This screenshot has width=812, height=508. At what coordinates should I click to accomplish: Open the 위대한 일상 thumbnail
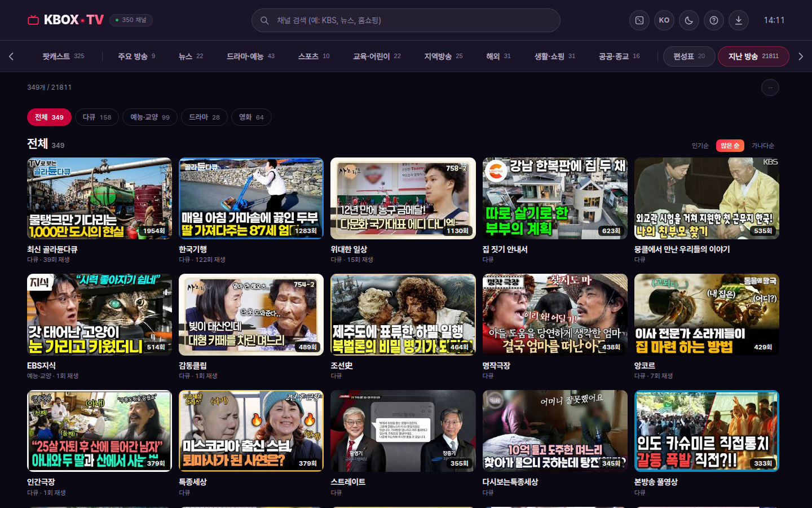point(403,198)
